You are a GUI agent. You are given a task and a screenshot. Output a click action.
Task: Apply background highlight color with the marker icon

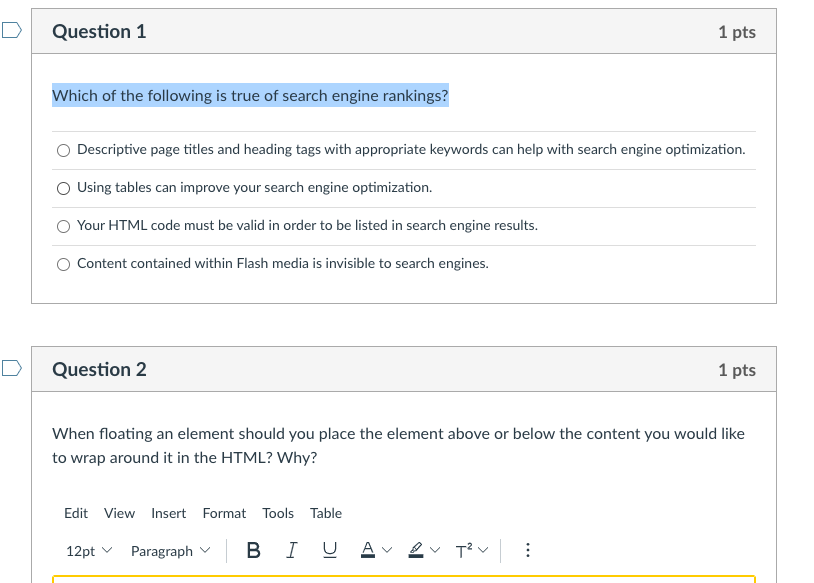(x=416, y=550)
